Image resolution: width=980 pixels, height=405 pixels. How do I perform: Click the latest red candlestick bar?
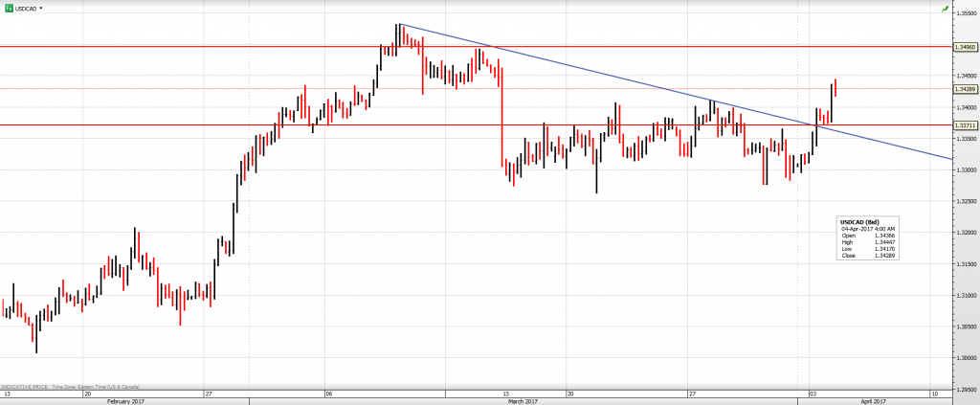[x=835, y=87]
